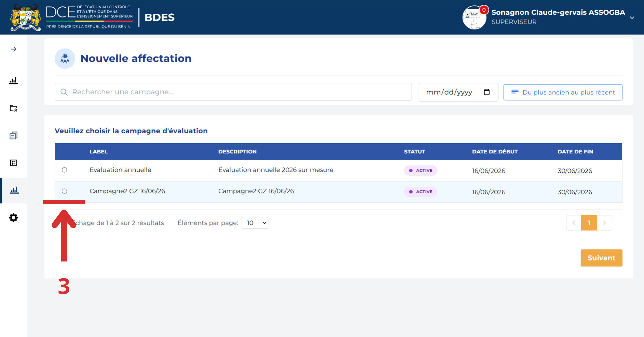The height and width of the screenshot is (337, 644).
Task: Click the SUPERVISEUR role label
Action: coord(514,22)
